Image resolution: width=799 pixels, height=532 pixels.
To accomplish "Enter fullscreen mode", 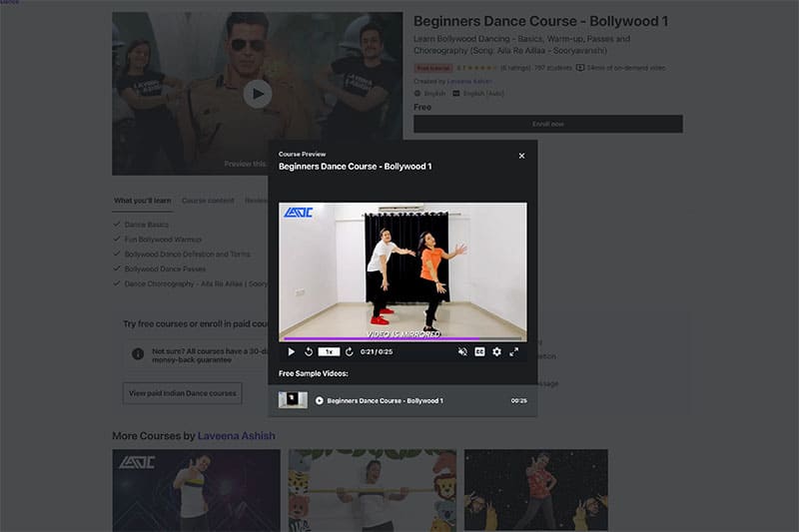I will tap(513, 351).
